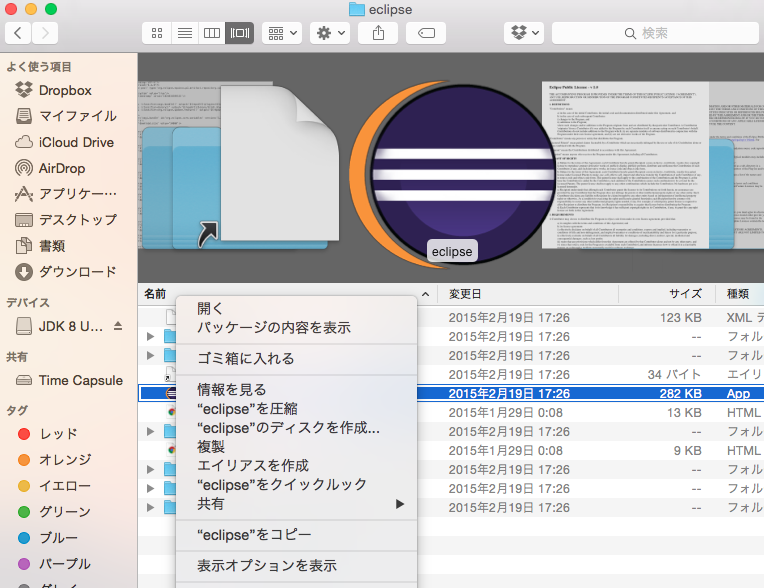Open the item arrangement dropdown
The image size is (764, 588).
click(x=282, y=33)
